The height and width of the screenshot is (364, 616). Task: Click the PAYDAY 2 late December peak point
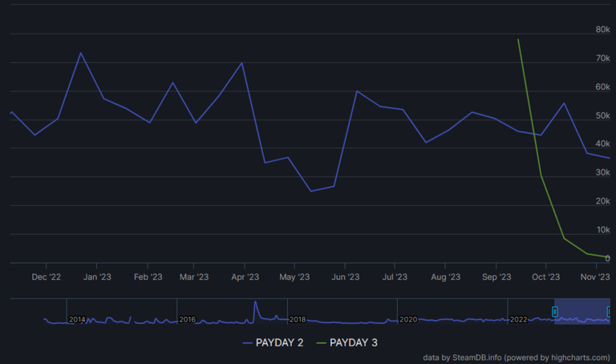click(x=80, y=53)
